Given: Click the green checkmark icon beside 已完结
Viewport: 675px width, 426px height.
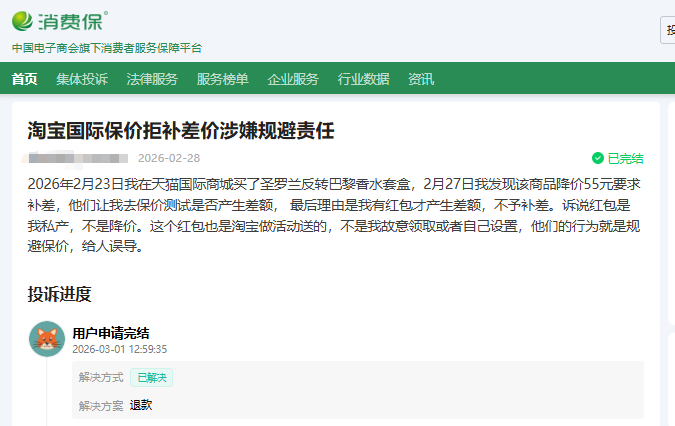Looking at the screenshot, I should (x=598, y=158).
